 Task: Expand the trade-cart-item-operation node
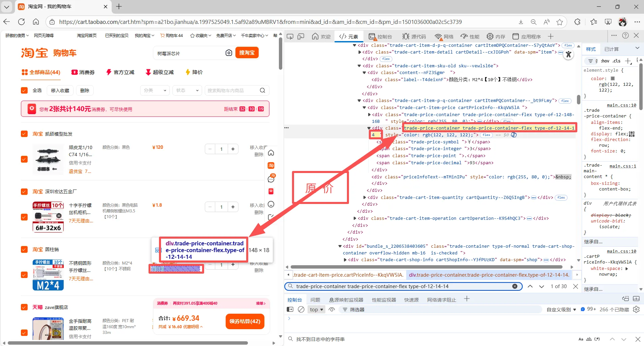click(354, 218)
